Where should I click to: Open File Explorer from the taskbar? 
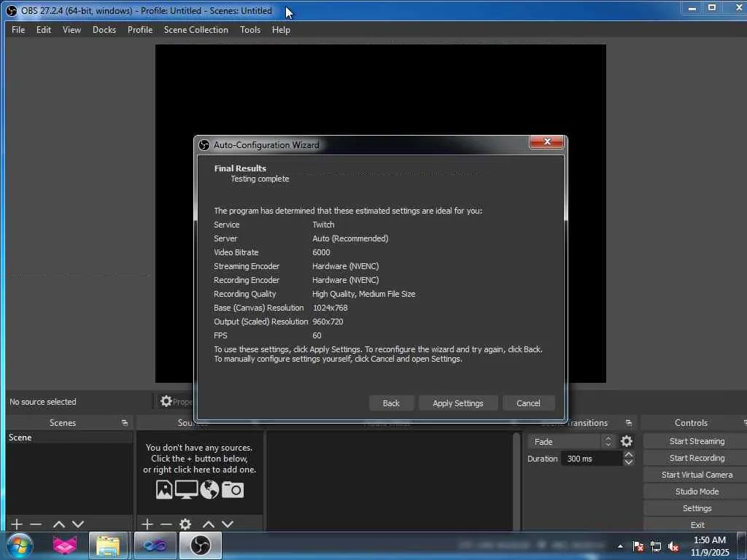coord(108,545)
